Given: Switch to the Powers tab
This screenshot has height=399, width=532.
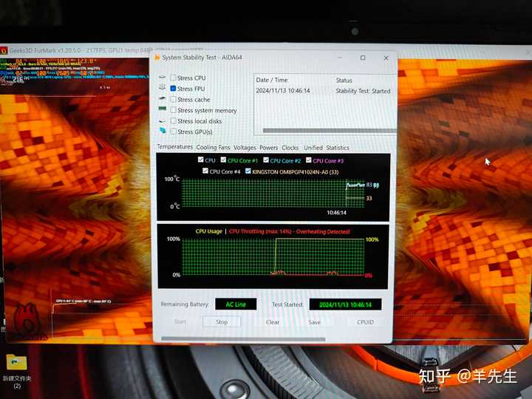Looking at the screenshot, I should click(x=269, y=148).
